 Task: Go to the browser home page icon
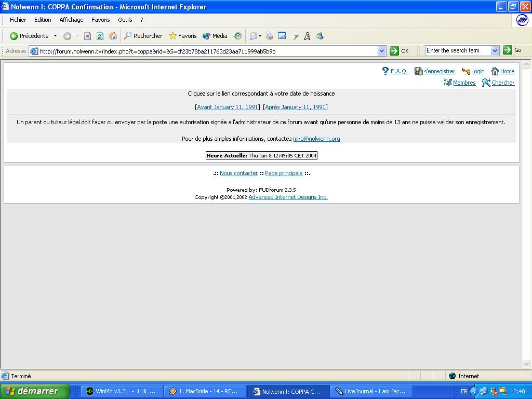click(113, 36)
